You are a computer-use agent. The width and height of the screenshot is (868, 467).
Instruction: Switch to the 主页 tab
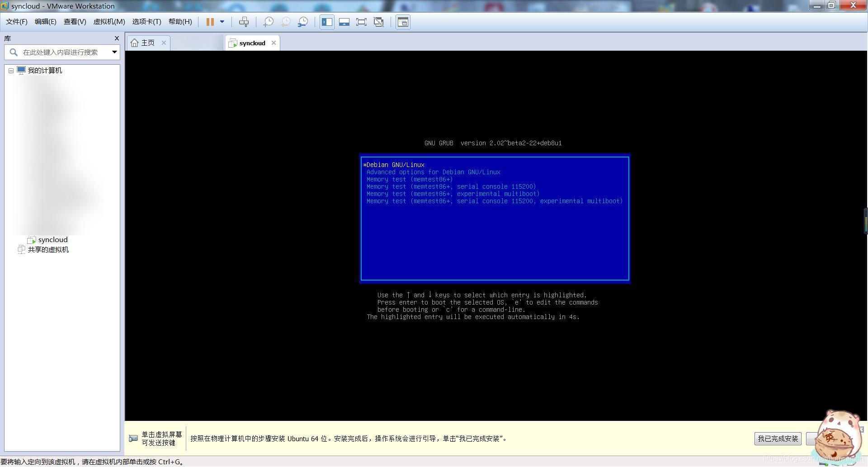(148, 43)
